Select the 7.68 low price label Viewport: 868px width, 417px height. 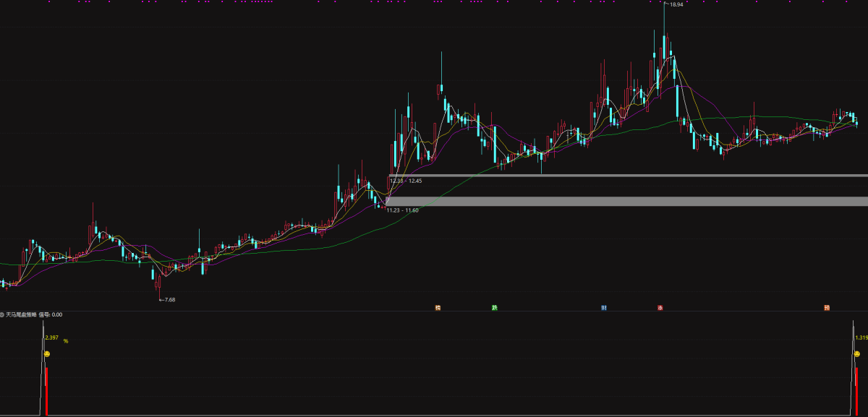(170, 299)
